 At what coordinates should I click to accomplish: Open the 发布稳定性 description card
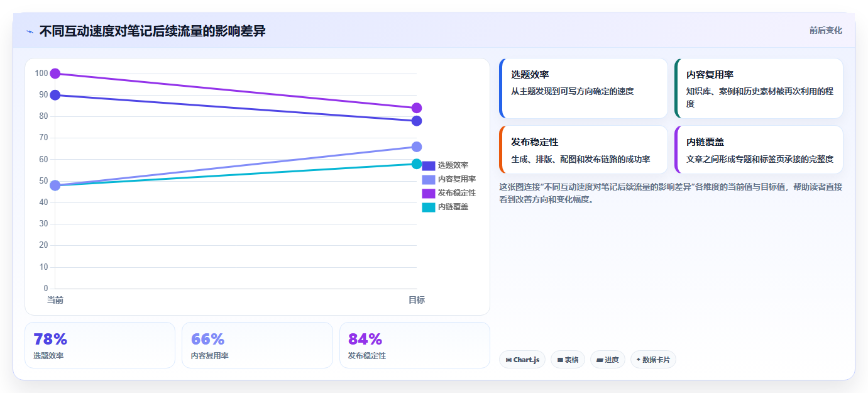click(x=583, y=150)
